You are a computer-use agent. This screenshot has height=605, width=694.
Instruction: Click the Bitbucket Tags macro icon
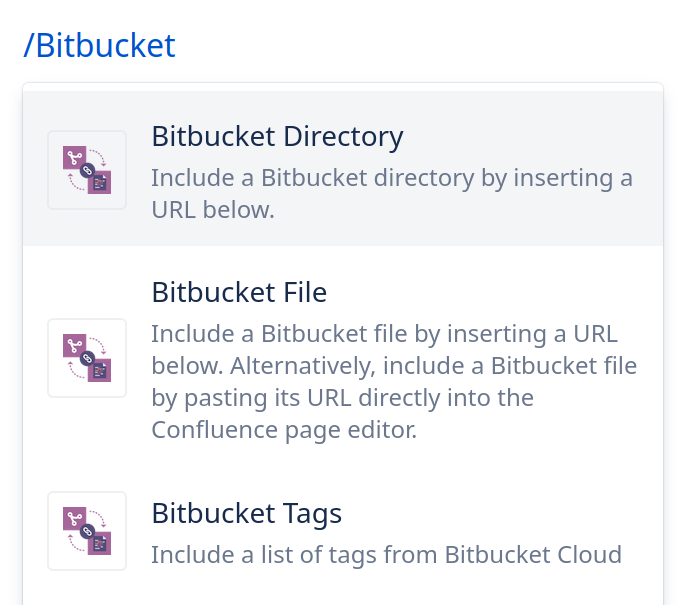tap(87, 531)
